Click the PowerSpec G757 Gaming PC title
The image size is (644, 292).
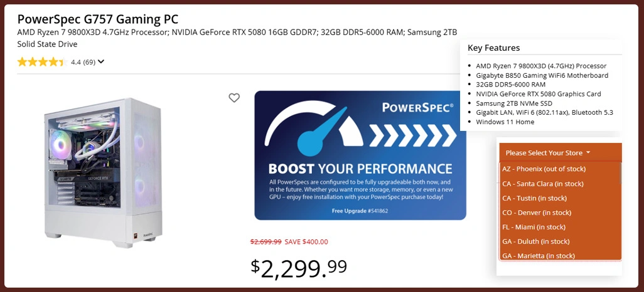(x=97, y=19)
